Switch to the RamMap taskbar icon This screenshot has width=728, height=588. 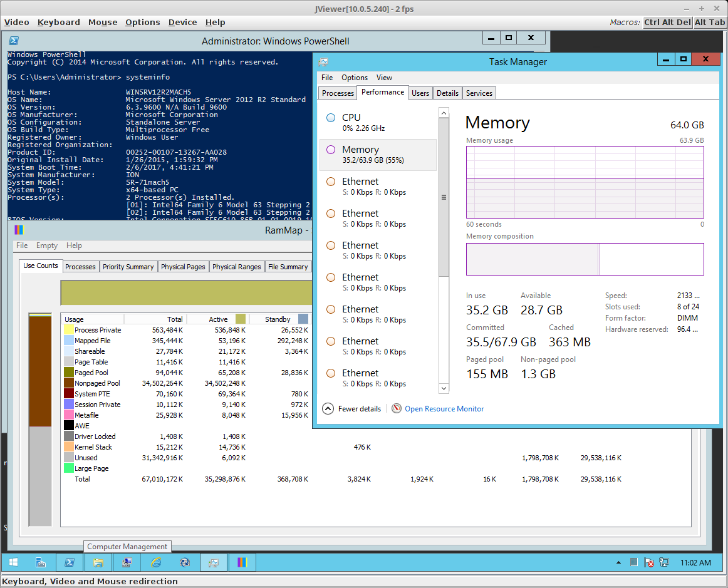[242, 562]
